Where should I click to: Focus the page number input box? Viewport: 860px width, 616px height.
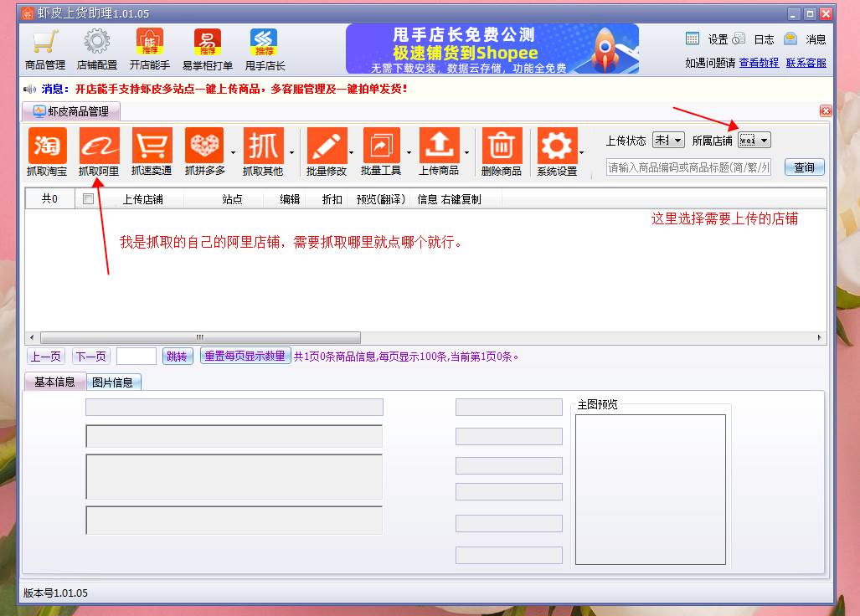click(136, 357)
